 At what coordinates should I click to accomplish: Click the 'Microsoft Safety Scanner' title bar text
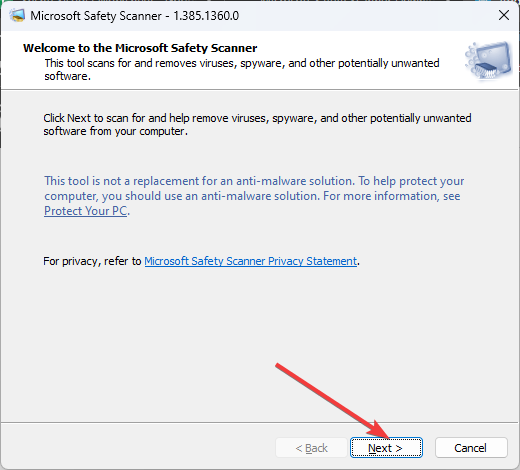pyautogui.click(x=96, y=16)
